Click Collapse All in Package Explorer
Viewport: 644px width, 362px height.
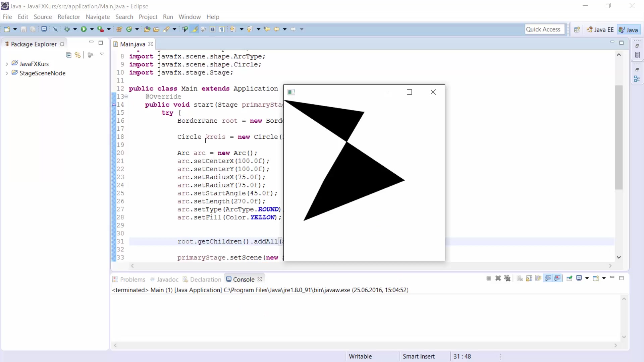[68, 55]
